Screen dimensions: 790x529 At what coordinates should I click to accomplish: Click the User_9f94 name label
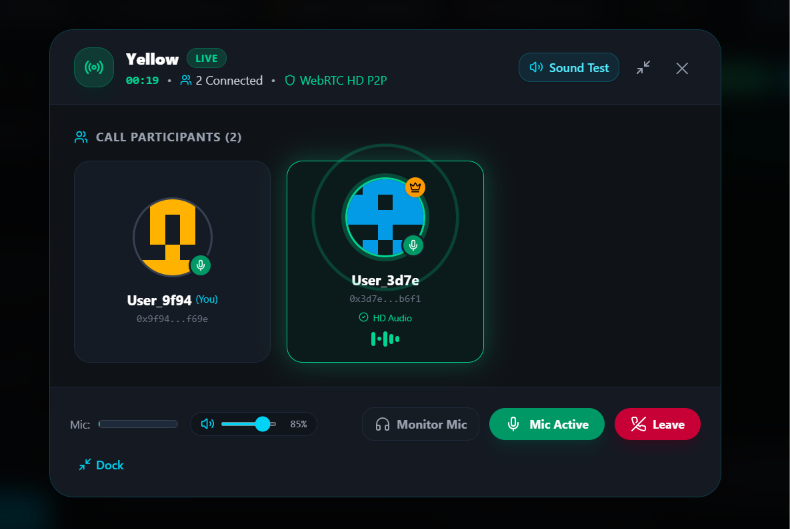(159, 300)
